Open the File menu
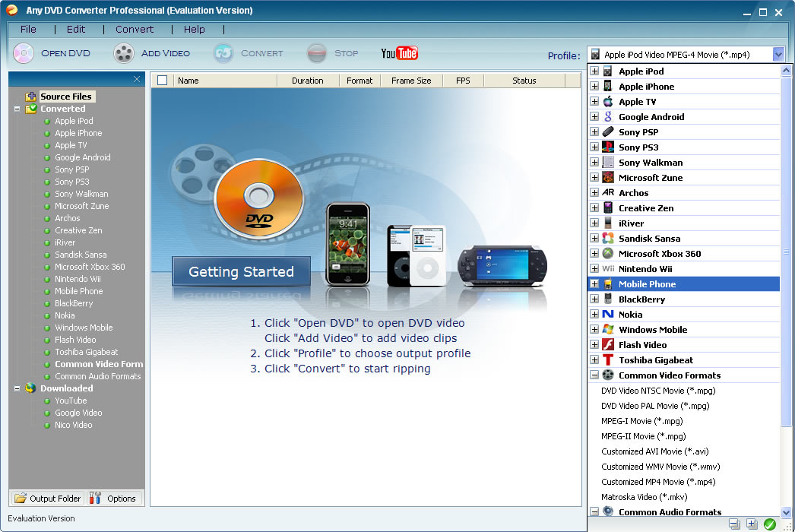Screen dimensions: 795x532 coord(28,30)
